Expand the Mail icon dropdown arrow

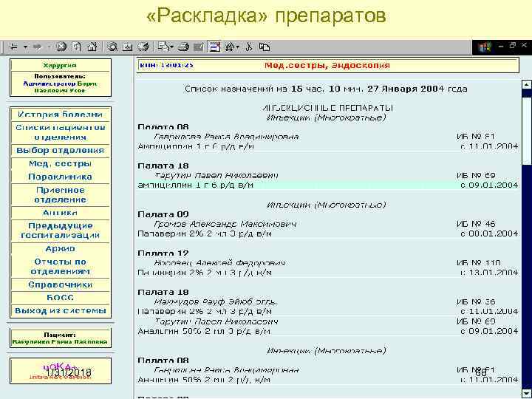tap(172, 47)
